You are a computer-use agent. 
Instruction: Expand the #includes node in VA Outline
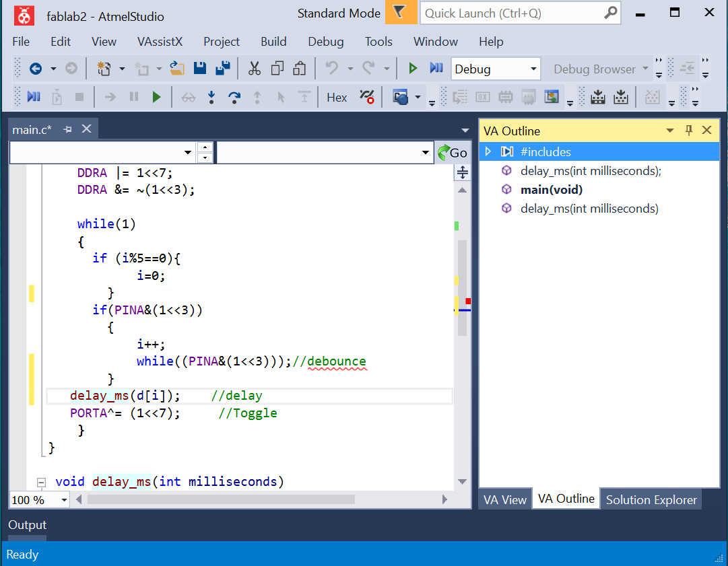point(488,151)
